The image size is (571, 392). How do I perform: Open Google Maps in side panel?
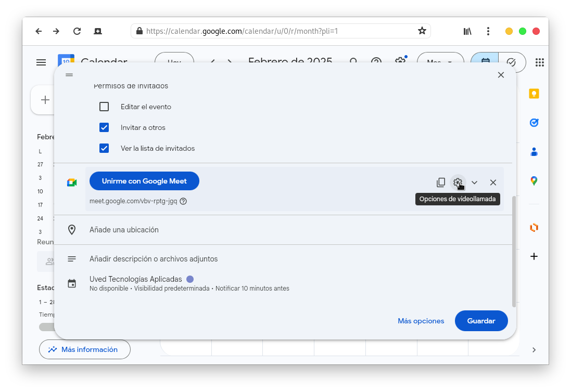(x=534, y=181)
